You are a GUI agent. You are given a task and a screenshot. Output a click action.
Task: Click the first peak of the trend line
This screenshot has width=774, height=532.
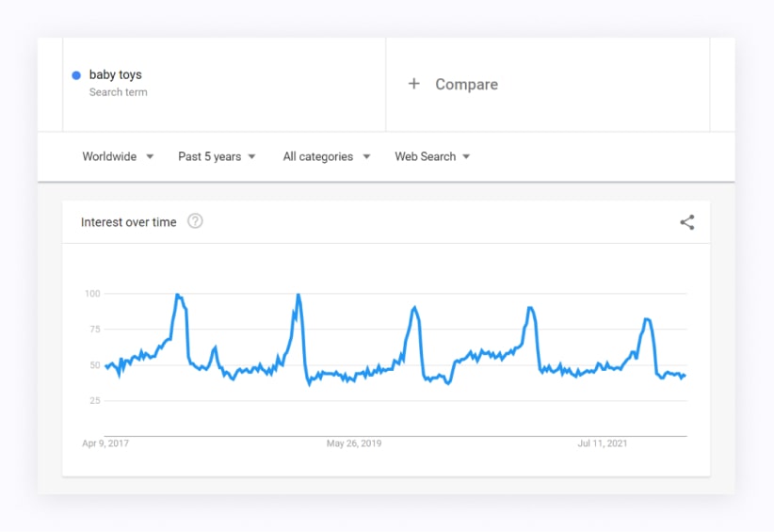(178, 296)
